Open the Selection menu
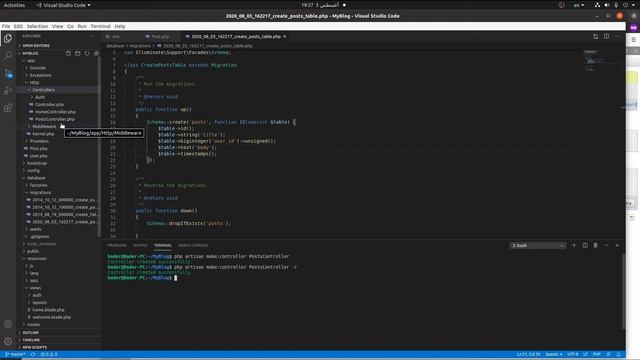This screenshot has width=640, height=360. coord(37,26)
